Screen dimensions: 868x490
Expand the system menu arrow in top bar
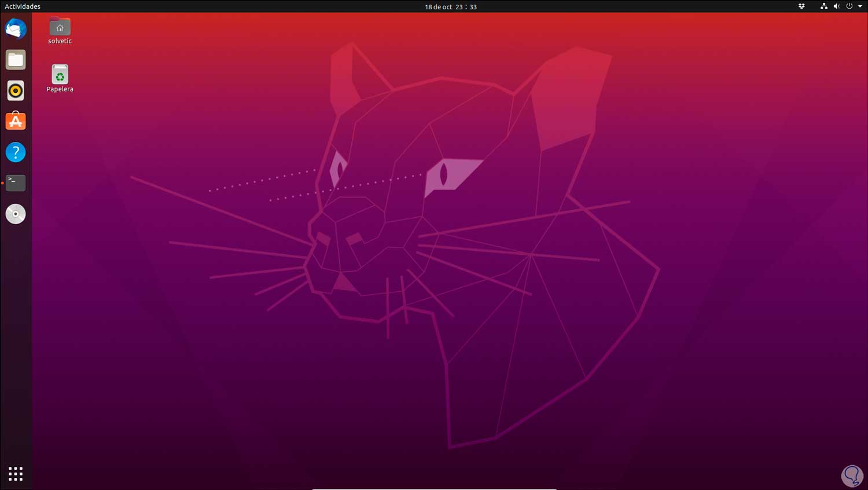pos(860,6)
